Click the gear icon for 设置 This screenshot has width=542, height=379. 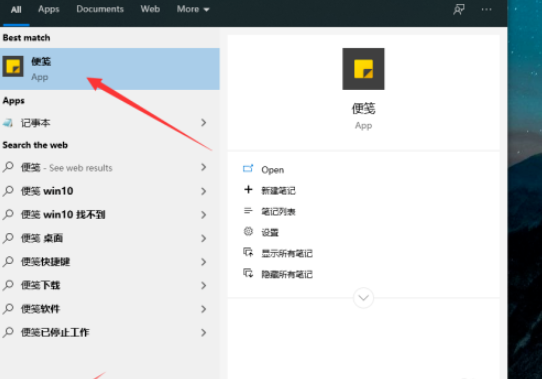(x=248, y=231)
